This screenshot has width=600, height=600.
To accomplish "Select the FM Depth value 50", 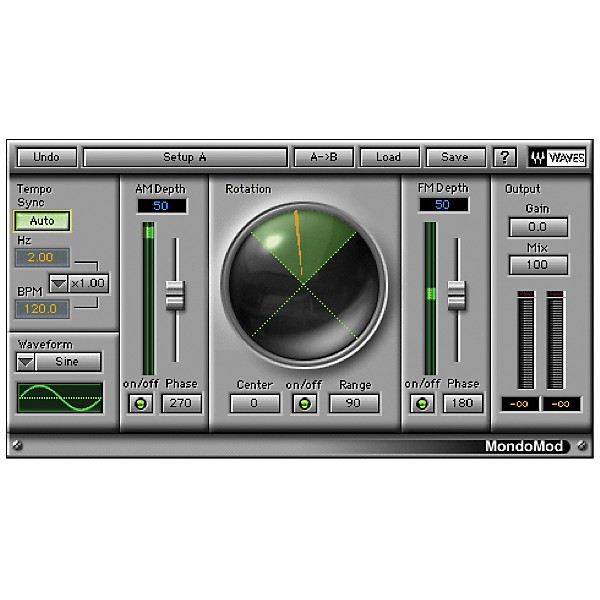I will tap(443, 205).
